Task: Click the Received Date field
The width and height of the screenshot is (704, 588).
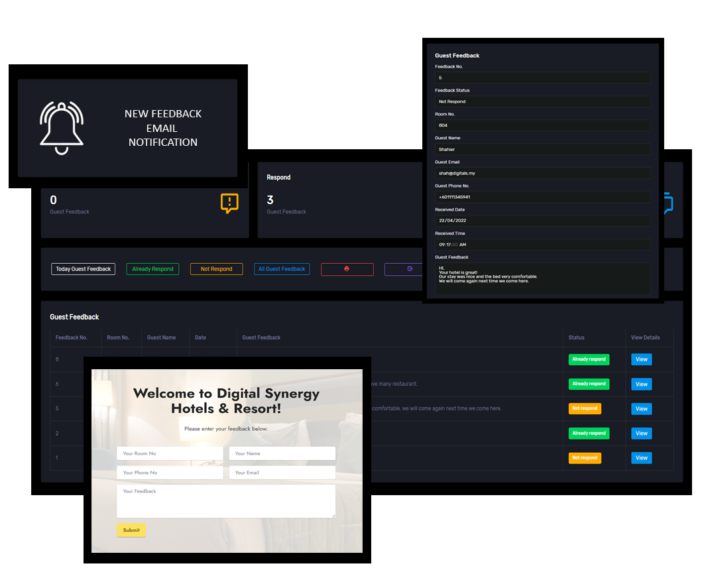Action: [x=542, y=221]
